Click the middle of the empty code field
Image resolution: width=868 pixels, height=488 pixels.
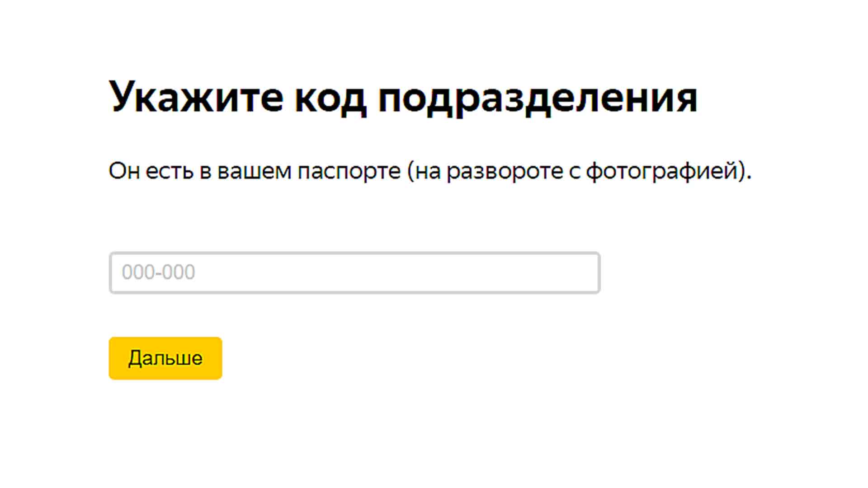tap(354, 272)
